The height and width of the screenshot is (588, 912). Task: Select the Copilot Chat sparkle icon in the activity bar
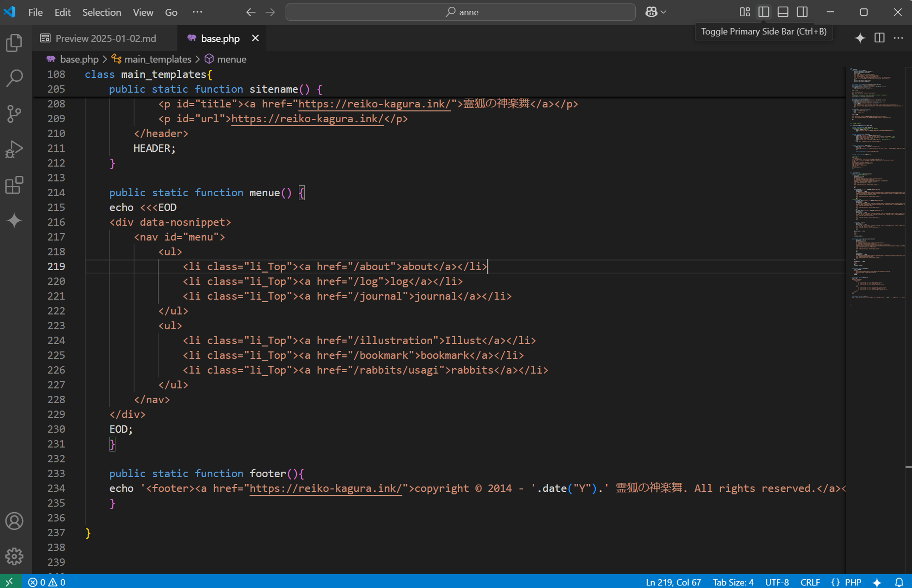pos(14,220)
